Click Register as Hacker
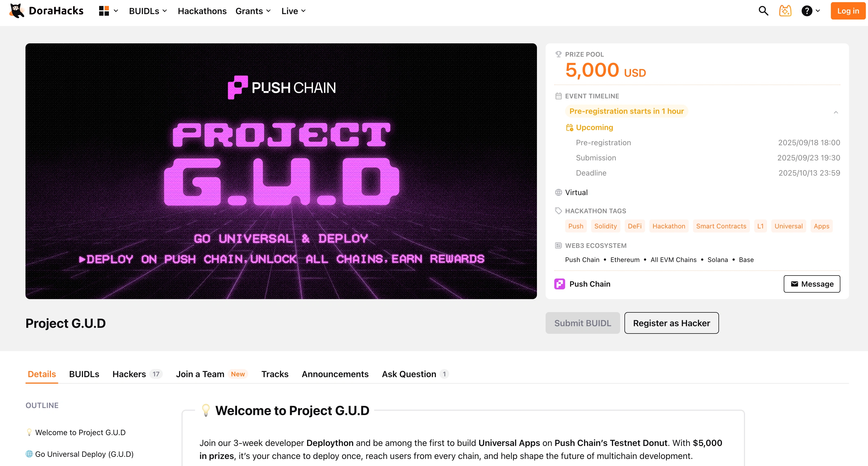 tap(671, 323)
